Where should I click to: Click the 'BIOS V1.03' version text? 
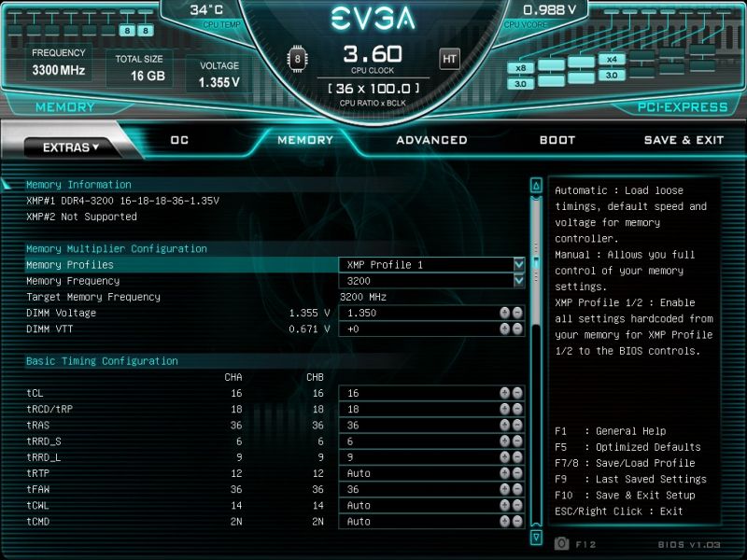click(x=689, y=544)
